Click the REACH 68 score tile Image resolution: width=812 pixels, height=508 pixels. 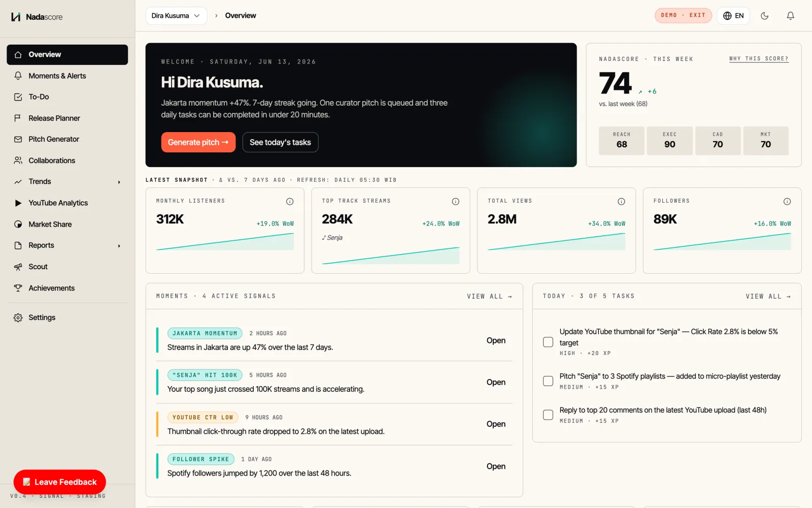622,141
